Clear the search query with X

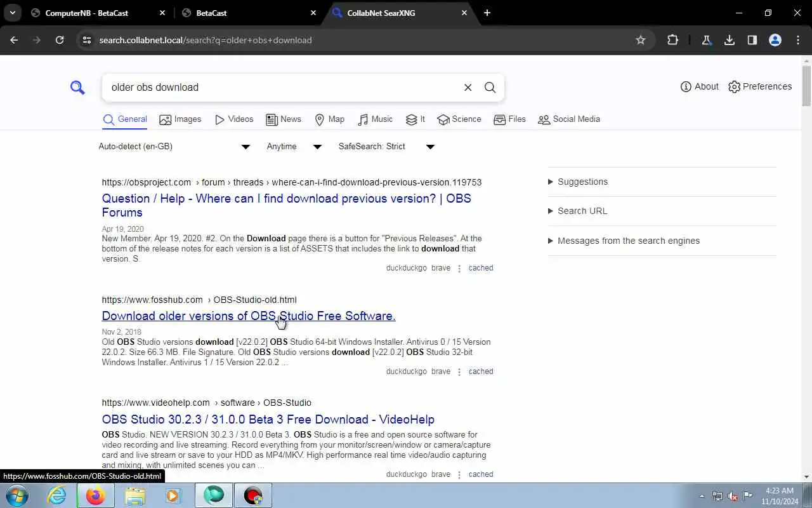[468, 88]
